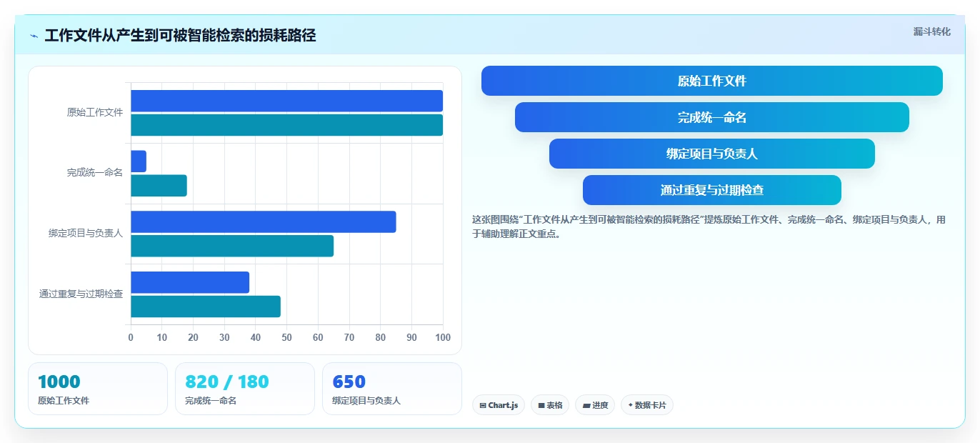Screen dimensions: 980x443
Task: Click the 原始工作文件 y-axis label
Action: [95, 112]
